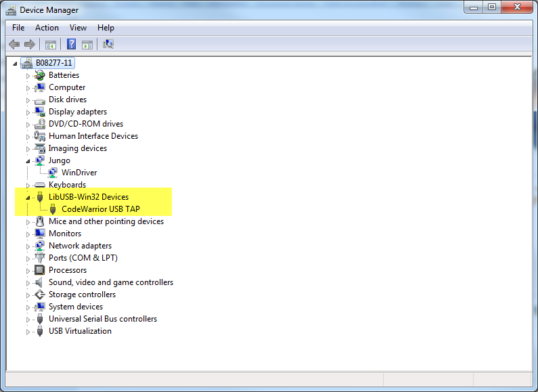Close the Device Manager window
The height and width of the screenshot is (392, 538).
(518, 7)
